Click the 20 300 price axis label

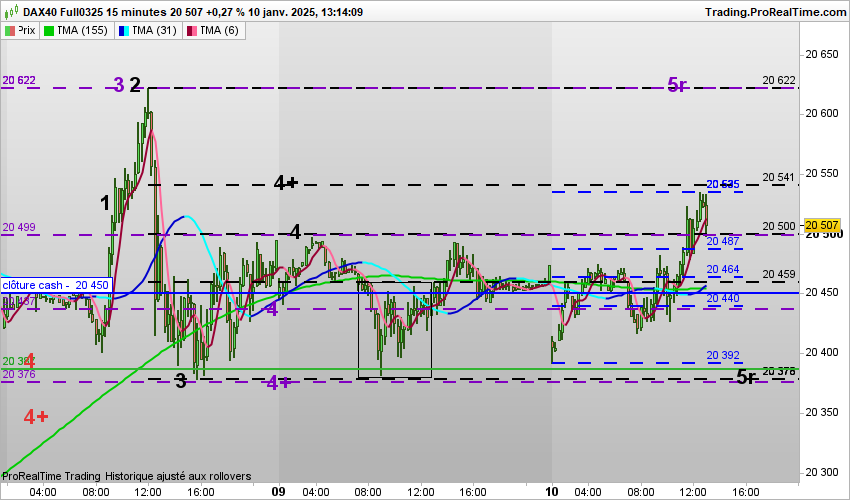tap(821, 472)
